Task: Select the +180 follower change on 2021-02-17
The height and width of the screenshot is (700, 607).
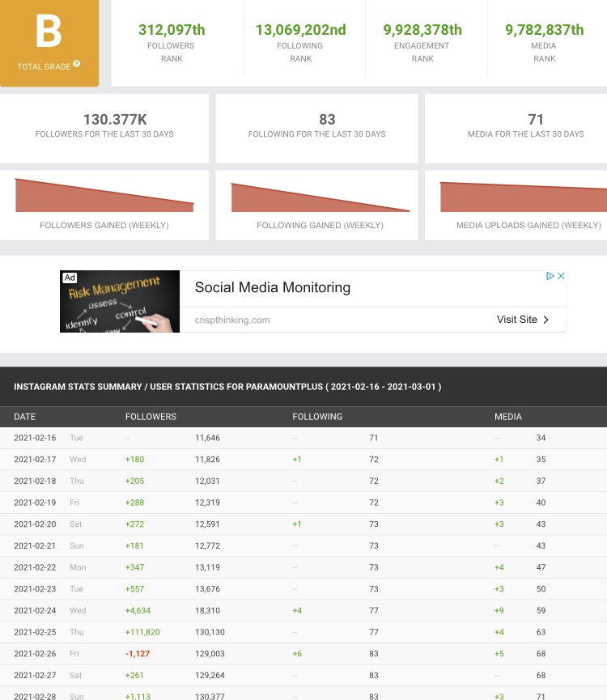Action: [x=135, y=460]
